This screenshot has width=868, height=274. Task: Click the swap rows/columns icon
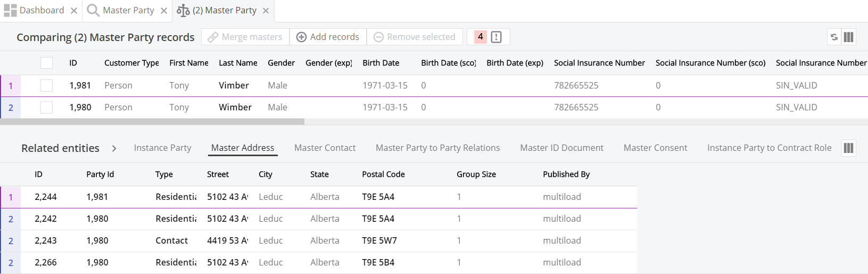click(834, 37)
